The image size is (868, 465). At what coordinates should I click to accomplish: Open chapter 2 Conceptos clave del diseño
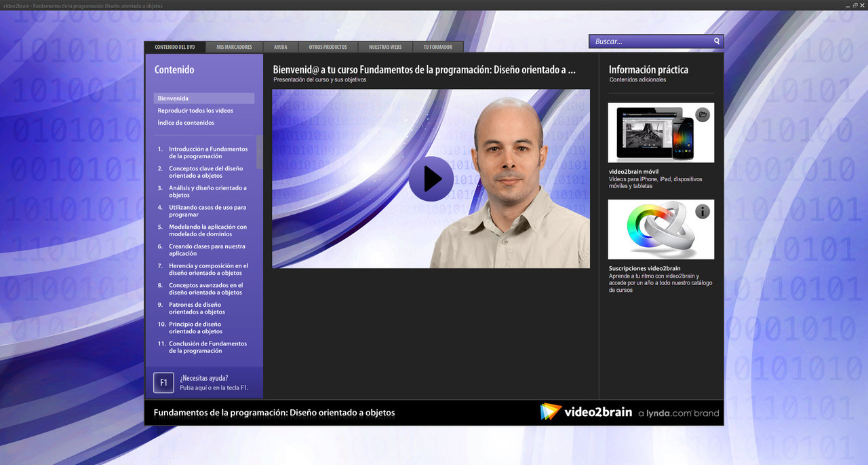click(x=201, y=172)
